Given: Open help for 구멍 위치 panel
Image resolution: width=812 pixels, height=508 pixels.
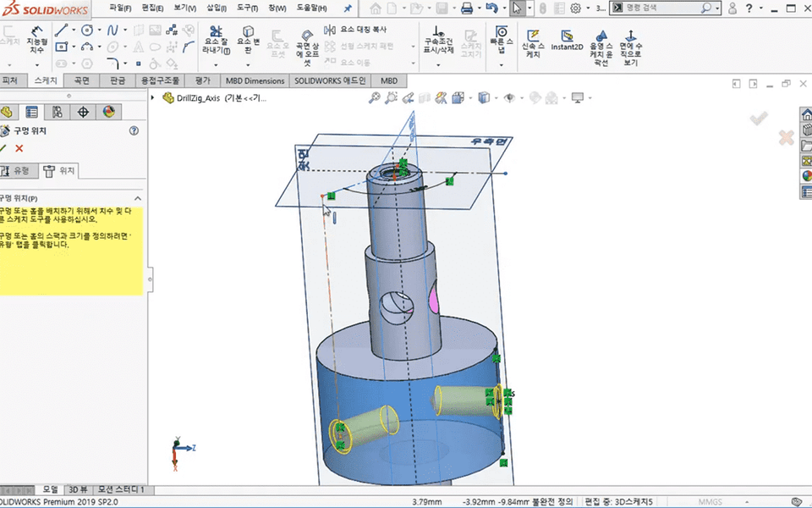Looking at the screenshot, I should 134,130.
